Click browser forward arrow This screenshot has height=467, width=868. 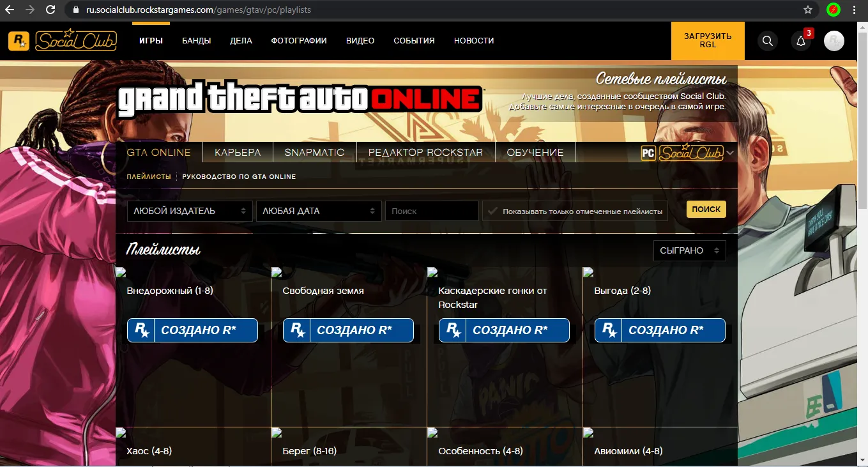coord(30,10)
